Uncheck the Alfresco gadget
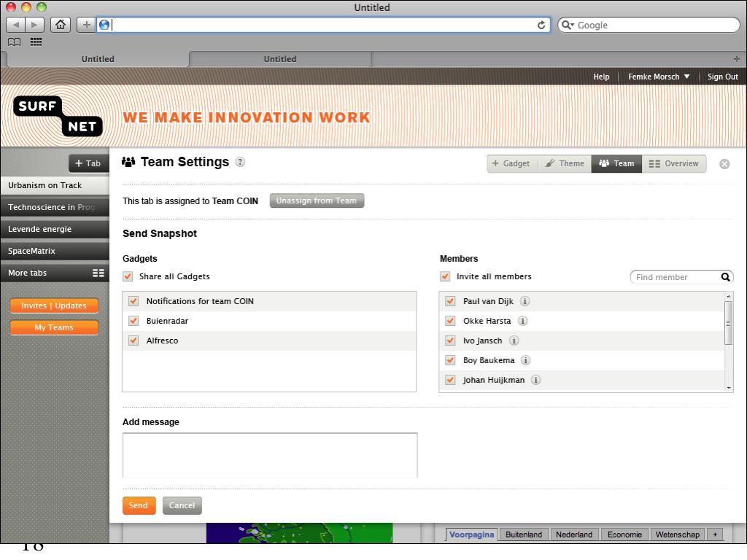The height and width of the screenshot is (560, 747). (133, 341)
